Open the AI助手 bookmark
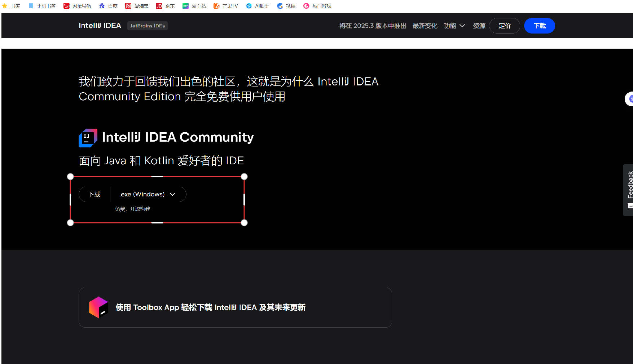The image size is (633, 364). [257, 6]
